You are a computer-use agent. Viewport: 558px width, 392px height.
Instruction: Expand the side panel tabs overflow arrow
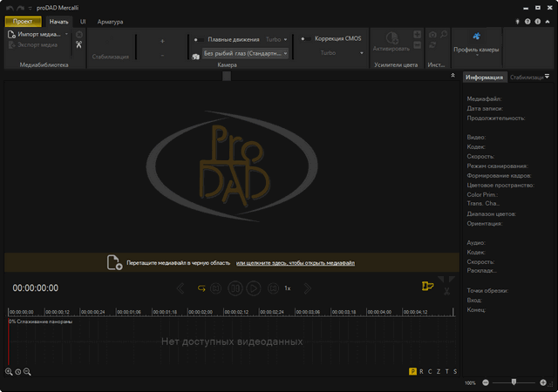547,77
